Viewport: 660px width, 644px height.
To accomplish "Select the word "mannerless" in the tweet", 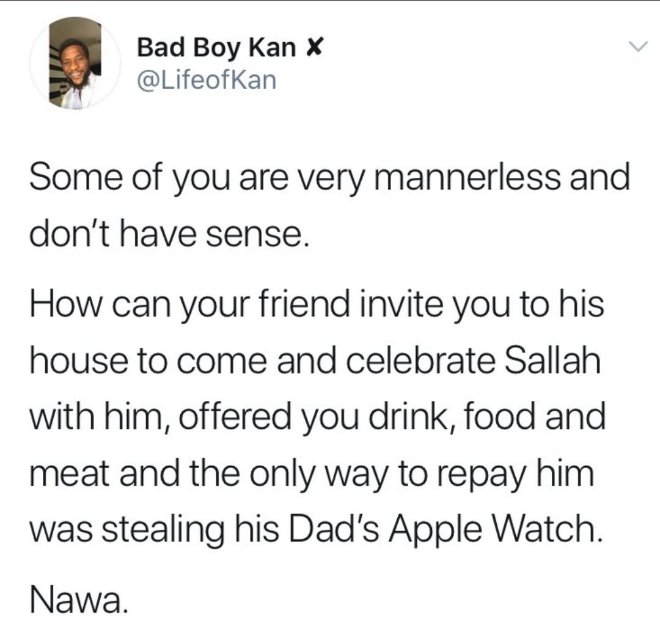I will tap(467, 177).
